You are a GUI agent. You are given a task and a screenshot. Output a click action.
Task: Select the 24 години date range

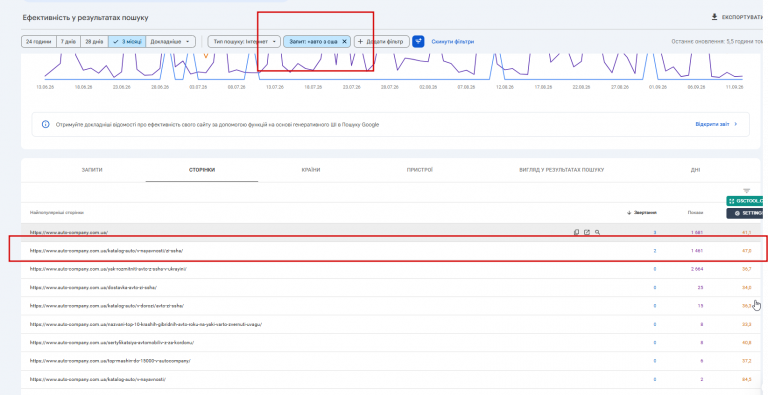coord(39,42)
